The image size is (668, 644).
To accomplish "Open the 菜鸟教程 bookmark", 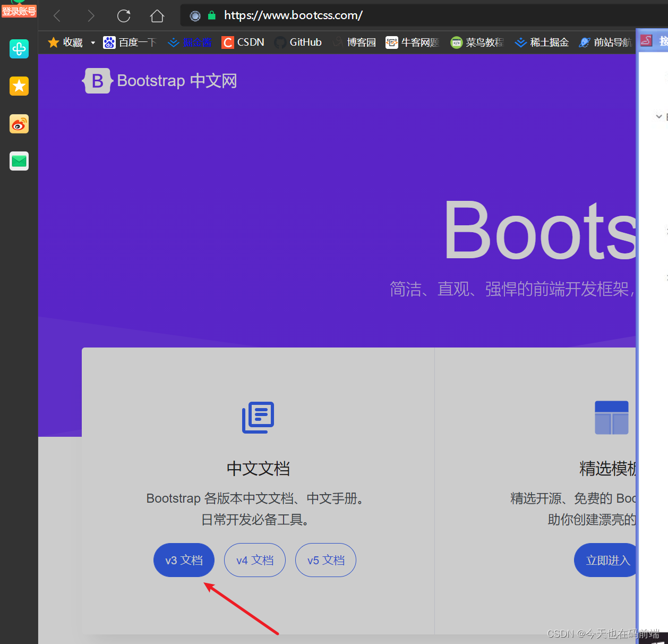I will (x=477, y=42).
